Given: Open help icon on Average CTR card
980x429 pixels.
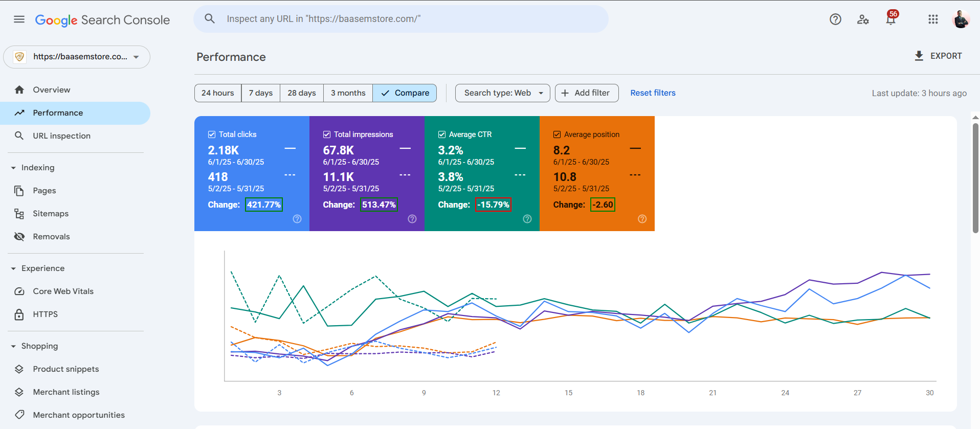Looking at the screenshot, I should click(527, 219).
